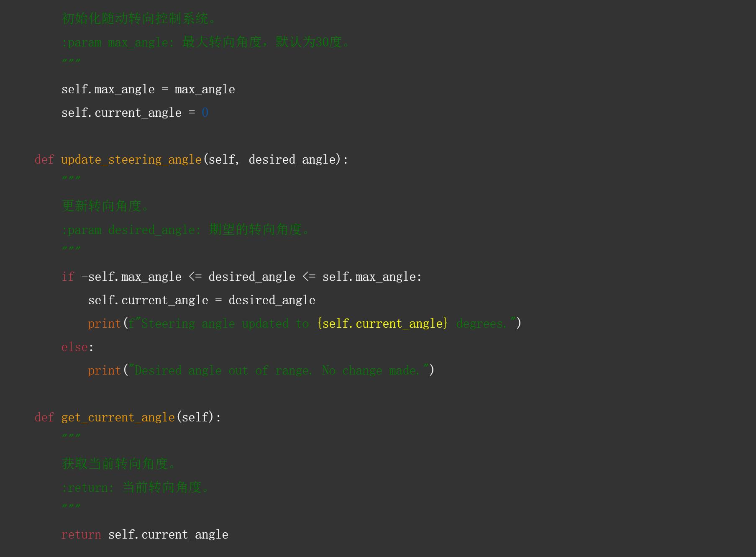Click the comment '获取当前转向角度。'
Viewport: 756px width, 557px height.
[x=118, y=464]
